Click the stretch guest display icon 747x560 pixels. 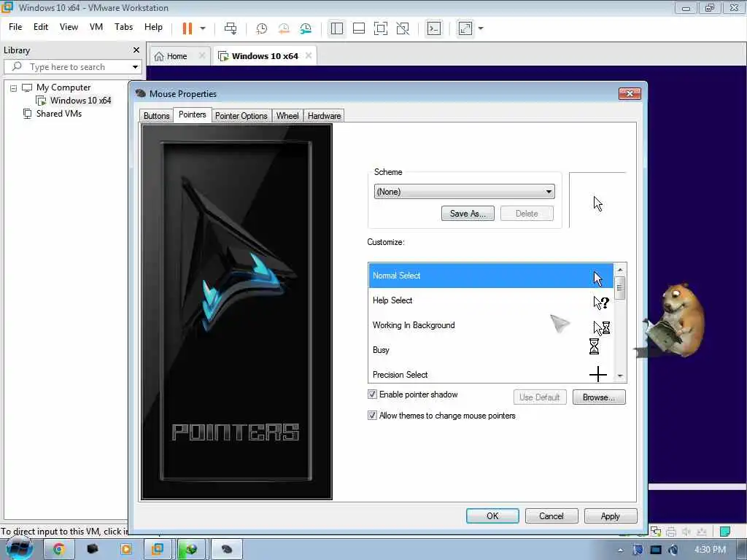pos(465,28)
